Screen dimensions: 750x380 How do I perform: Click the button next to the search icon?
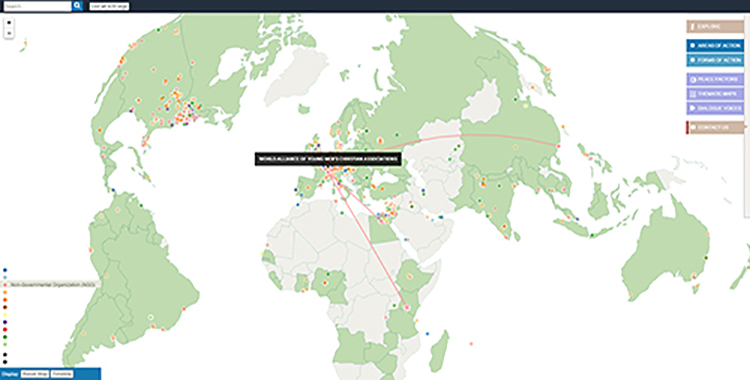109,6
